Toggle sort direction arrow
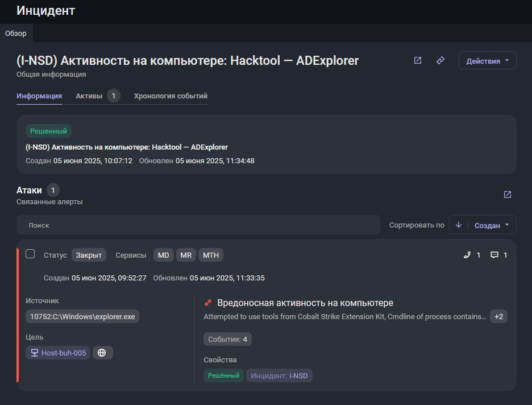The height and width of the screenshot is (405, 532). tap(459, 225)
